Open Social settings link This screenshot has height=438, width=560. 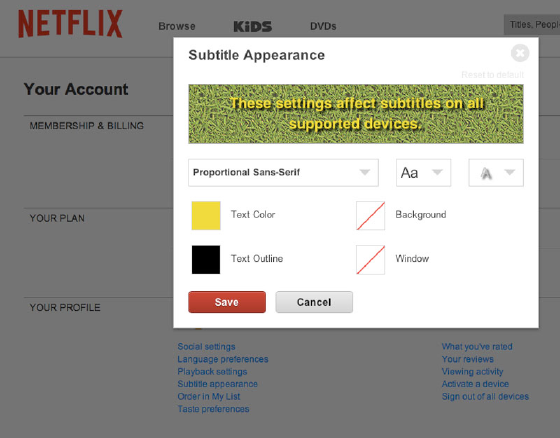pos(206,347)
